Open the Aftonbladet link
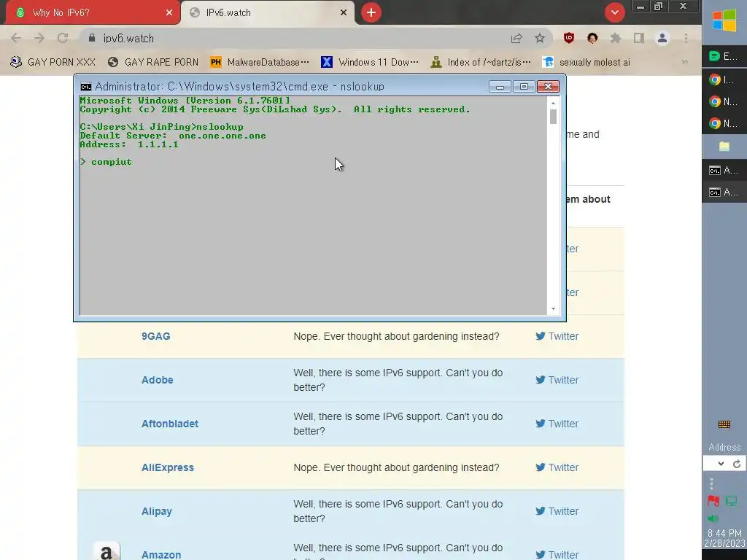This screenshot has width=747, height=560. pyautogui.click(x=169, y=424)
